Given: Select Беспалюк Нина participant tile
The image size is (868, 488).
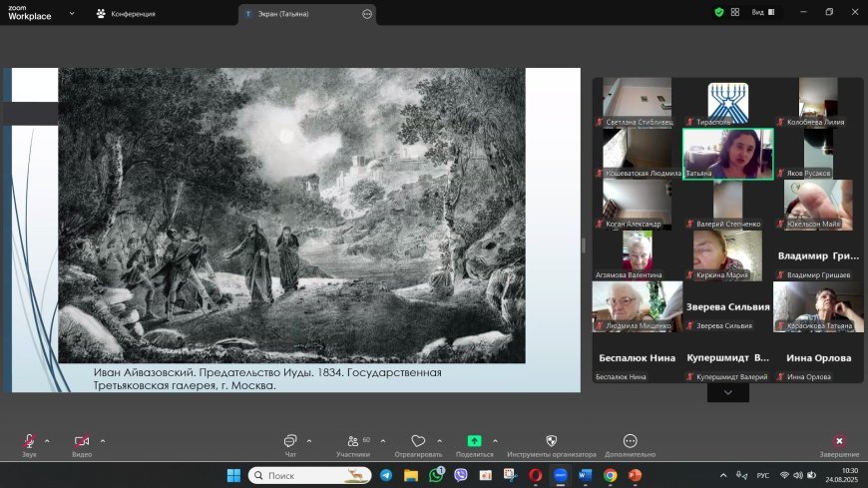Looking at the screenshot, I should coord(638,358).
